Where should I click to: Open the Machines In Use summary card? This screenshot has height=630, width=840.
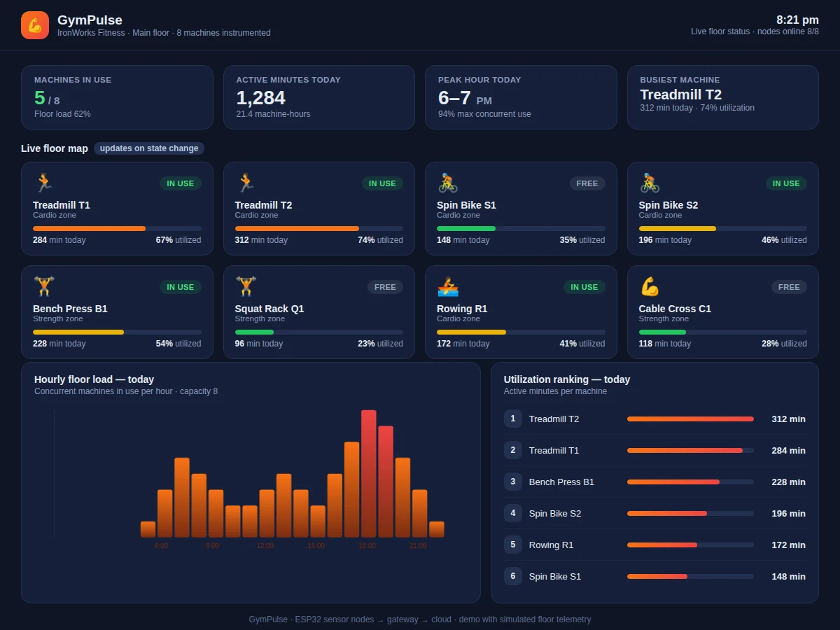coord(117,97)
